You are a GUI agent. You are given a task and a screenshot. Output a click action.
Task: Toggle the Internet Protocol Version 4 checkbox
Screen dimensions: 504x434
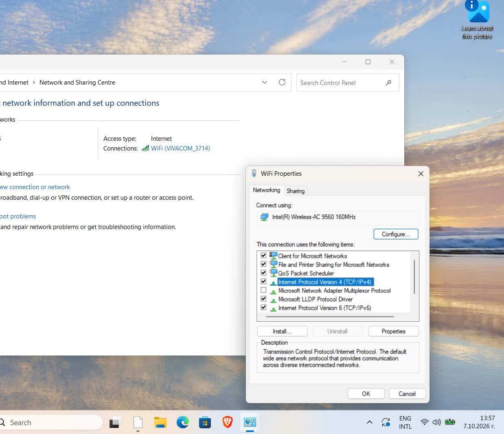263,281
